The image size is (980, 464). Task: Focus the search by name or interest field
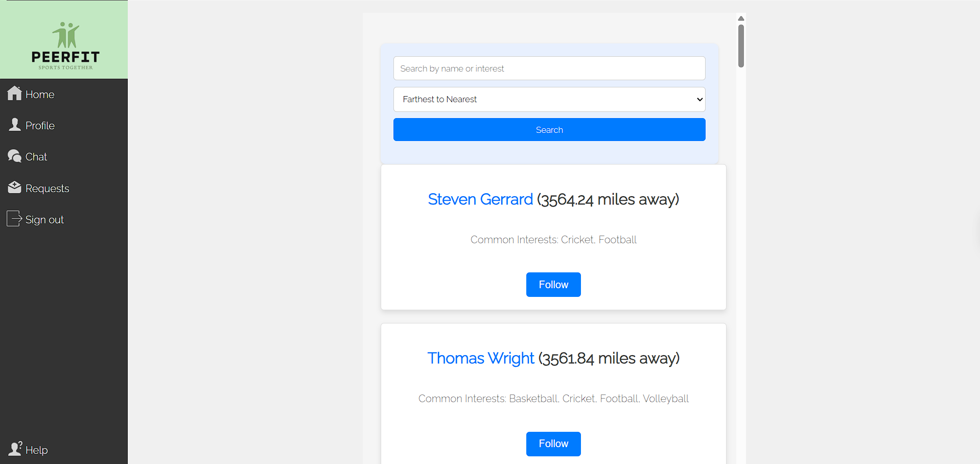pyautogui.click(x=549, y=68)
